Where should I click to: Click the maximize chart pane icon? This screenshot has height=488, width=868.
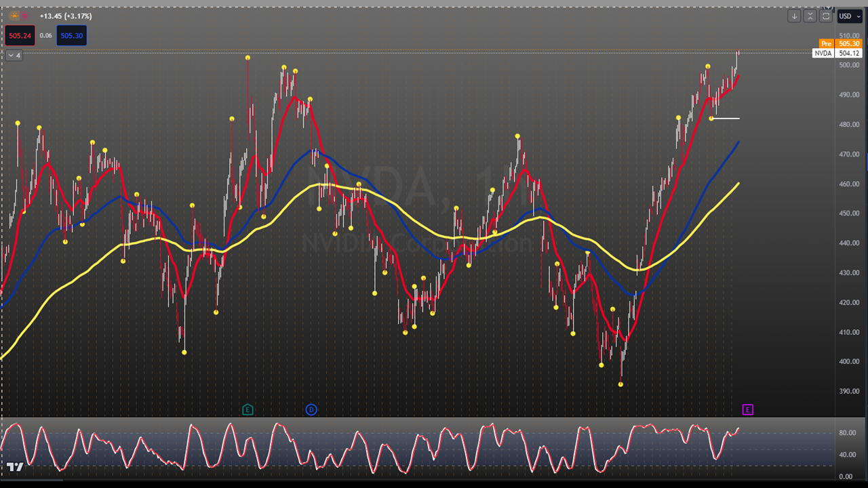click(x=826, y=16)
